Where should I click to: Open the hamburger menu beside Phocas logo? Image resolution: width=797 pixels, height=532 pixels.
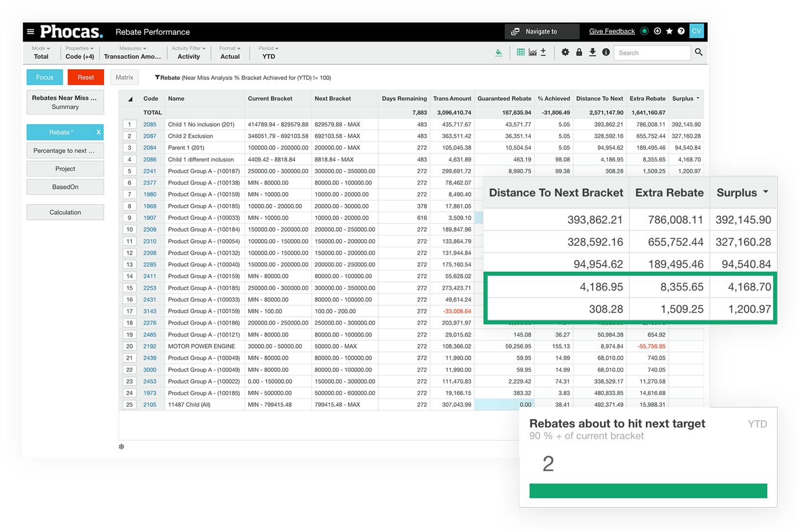[30, 32]
